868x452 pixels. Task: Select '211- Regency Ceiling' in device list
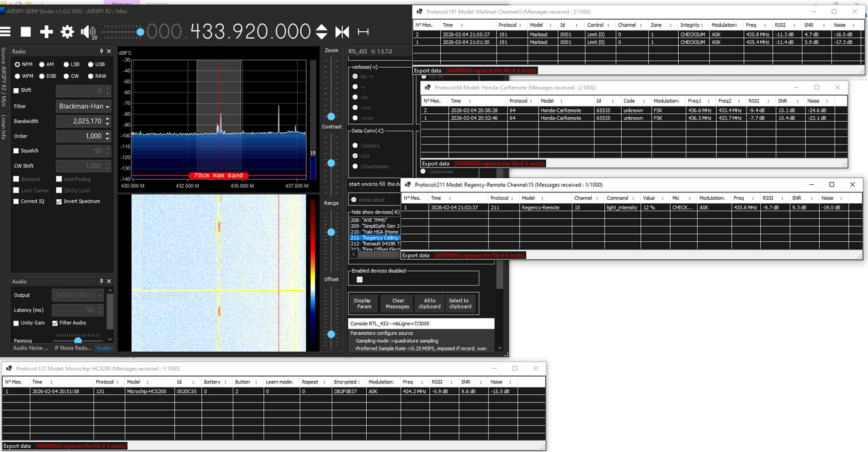(x=376, y=238)
